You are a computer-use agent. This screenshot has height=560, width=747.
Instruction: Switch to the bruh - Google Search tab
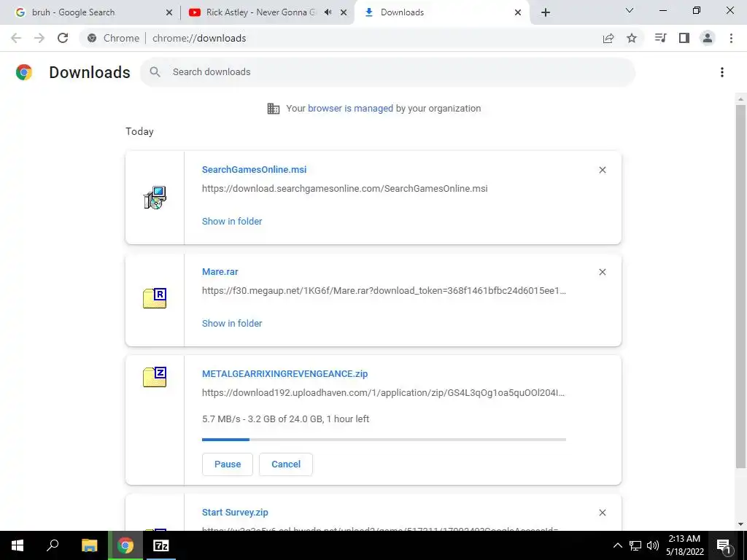(90, 12)
